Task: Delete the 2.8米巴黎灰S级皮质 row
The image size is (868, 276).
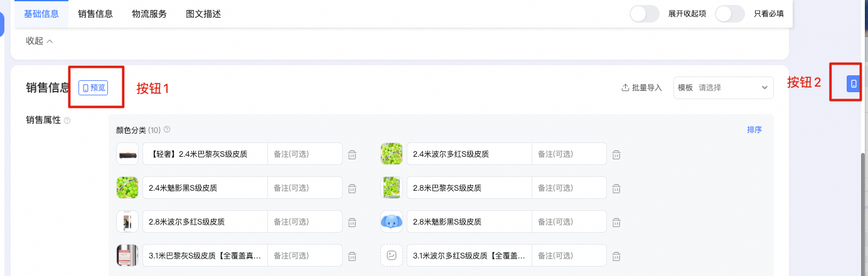Action: 617,188
